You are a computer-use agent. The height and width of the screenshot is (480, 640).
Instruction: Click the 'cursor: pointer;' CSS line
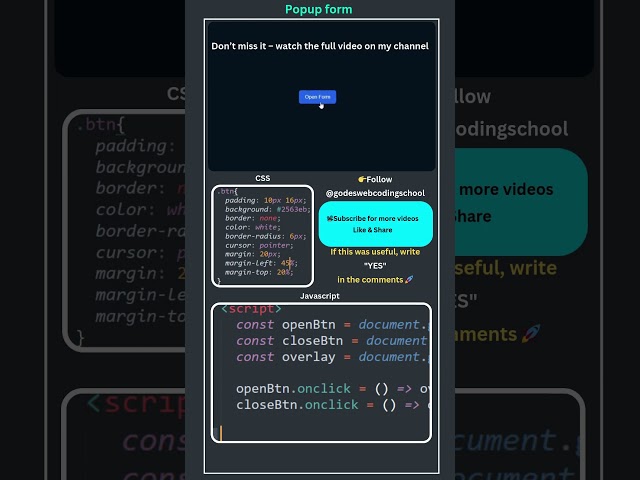tap(259, 245)
